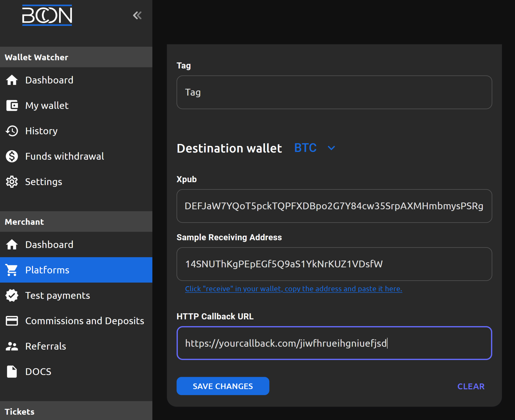Click the History clock icon
This screenshot has width=515, height=420.
tap(12, 131)
